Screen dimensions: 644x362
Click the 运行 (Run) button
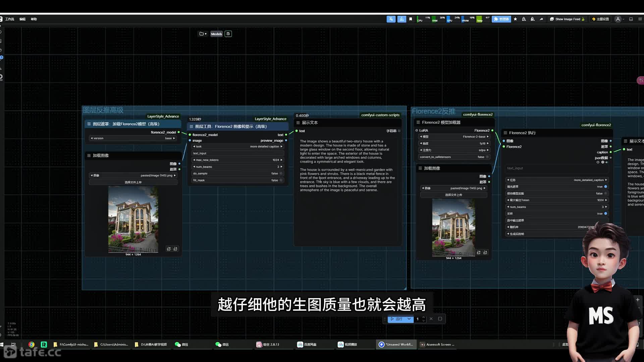pos(396,319)
